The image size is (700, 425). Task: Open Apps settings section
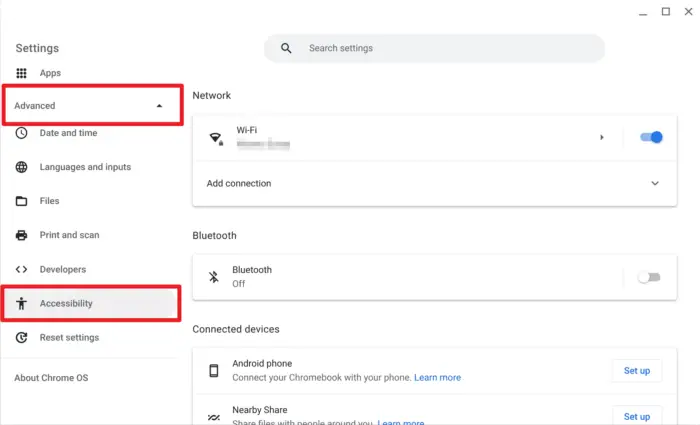[x=50, y=73]
